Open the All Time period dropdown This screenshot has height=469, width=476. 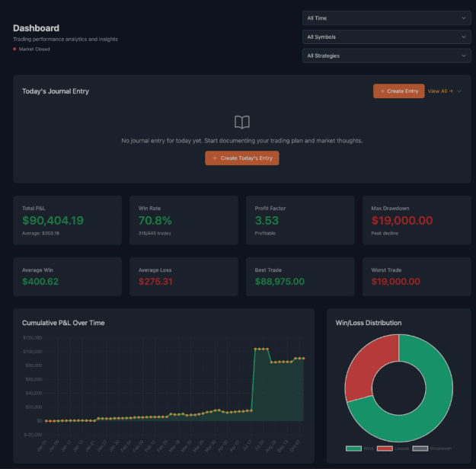pyautogui.click(x=386, y=18)
